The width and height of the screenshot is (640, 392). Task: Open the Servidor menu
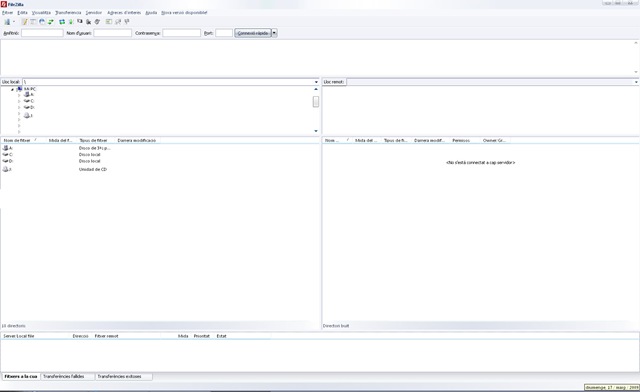(x=93, y=13)
